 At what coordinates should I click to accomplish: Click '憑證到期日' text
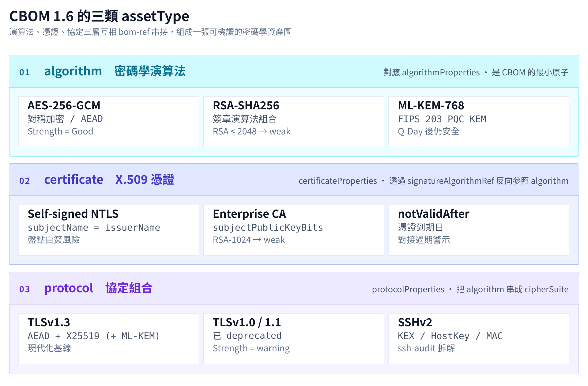420,227
